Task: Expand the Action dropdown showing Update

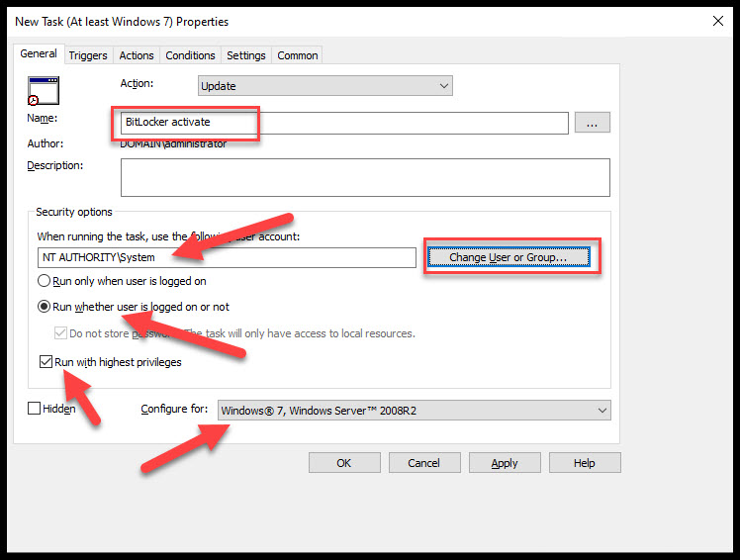Action: point(325,86)
